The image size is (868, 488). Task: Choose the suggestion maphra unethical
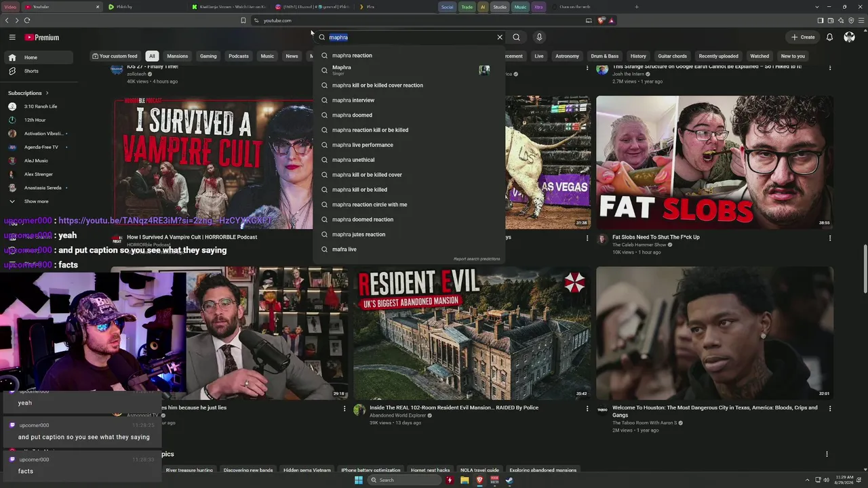(x=409, y=160)
